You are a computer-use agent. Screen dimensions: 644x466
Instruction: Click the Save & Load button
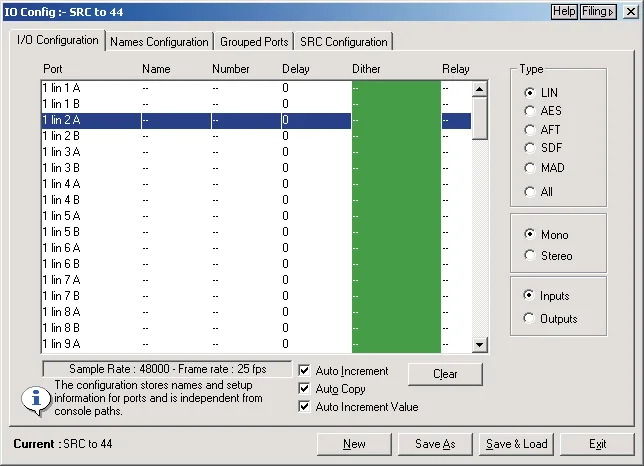516,444
